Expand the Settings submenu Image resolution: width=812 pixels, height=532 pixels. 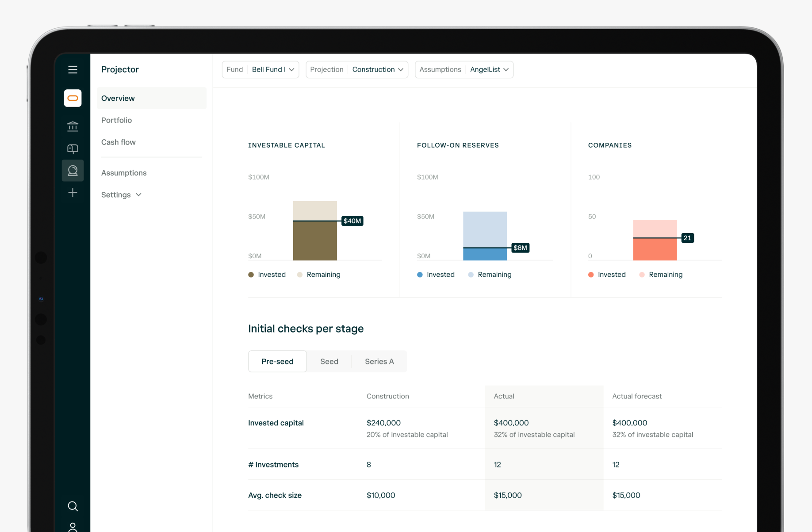(121, 195)
